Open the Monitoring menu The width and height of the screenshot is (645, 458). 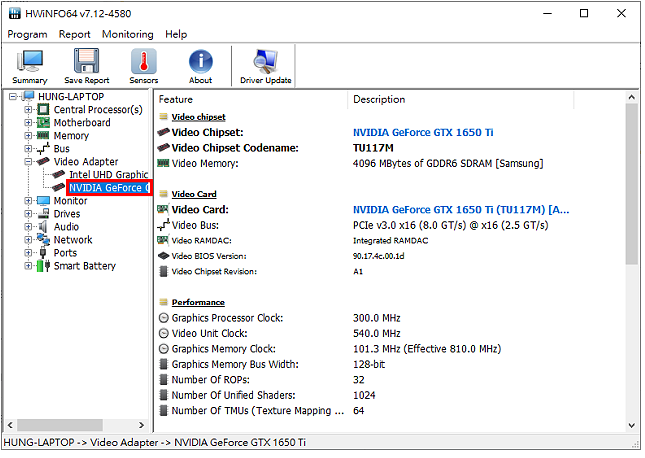coord(128,35)
